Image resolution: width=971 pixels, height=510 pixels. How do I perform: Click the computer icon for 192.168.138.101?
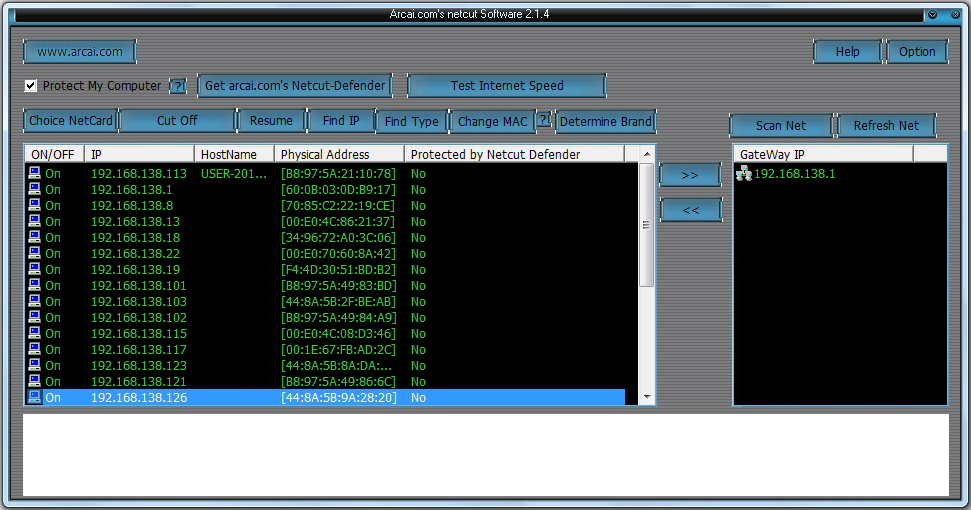[34, 286]
